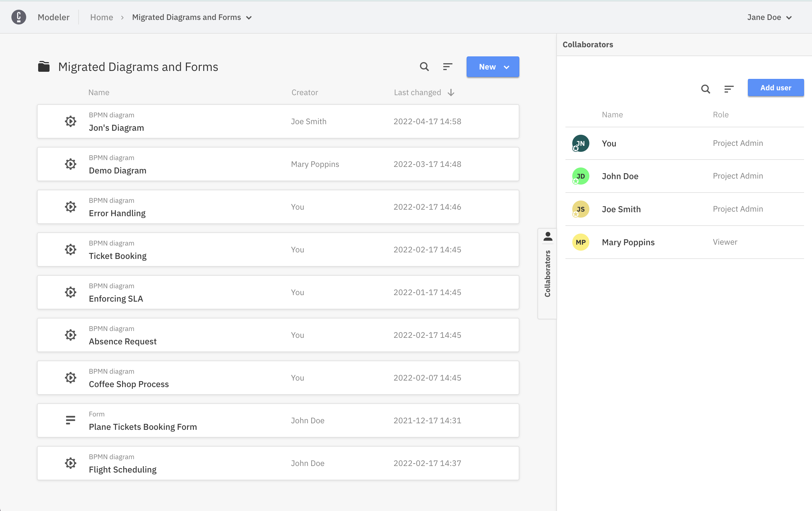Click the search icon in Collaborators panel
This screenshot has width=812, height=511.
coord(706,88)
